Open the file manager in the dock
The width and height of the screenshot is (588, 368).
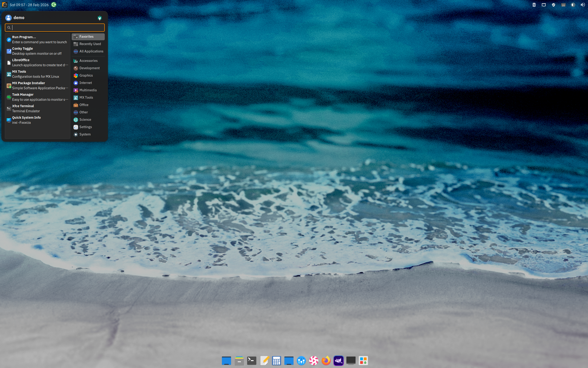[239, 360]
